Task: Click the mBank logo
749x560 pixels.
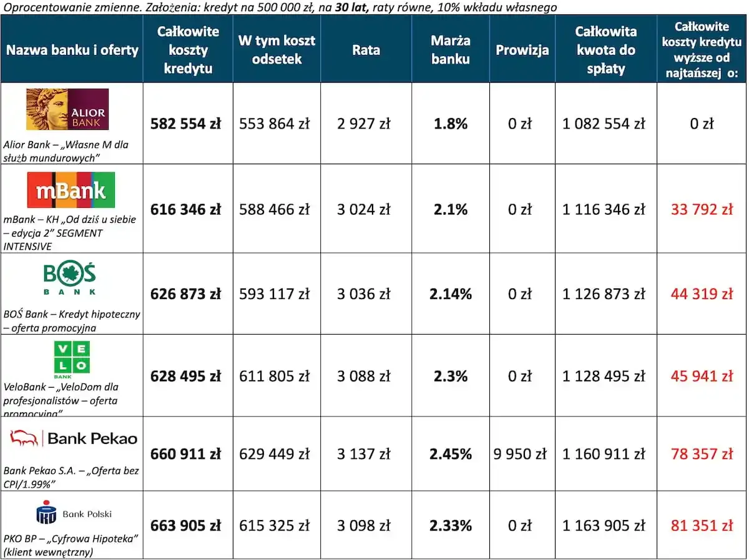Action: [x=71, y=190]
